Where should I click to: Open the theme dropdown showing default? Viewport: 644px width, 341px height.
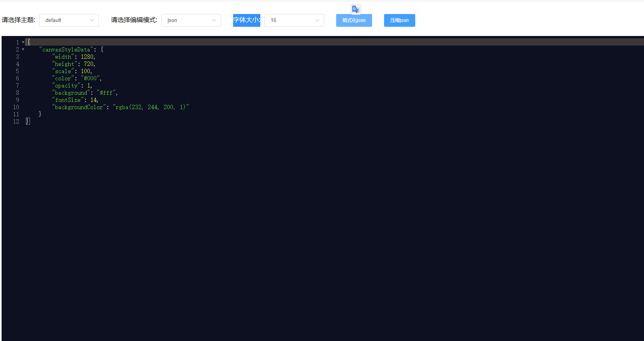[x=69, y=20]
